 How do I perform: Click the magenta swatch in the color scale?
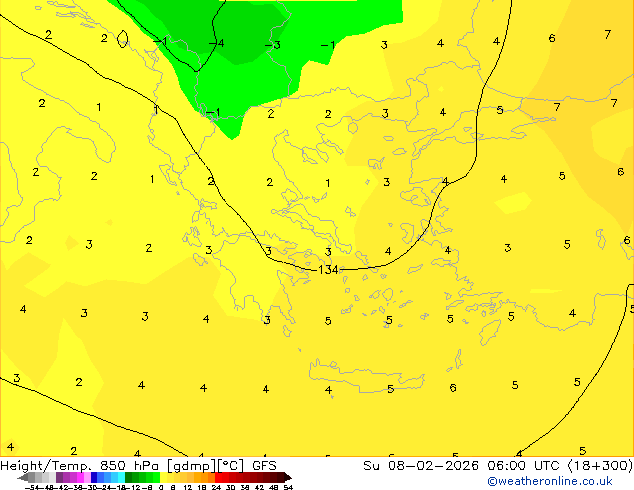click(x=80, y=477)
